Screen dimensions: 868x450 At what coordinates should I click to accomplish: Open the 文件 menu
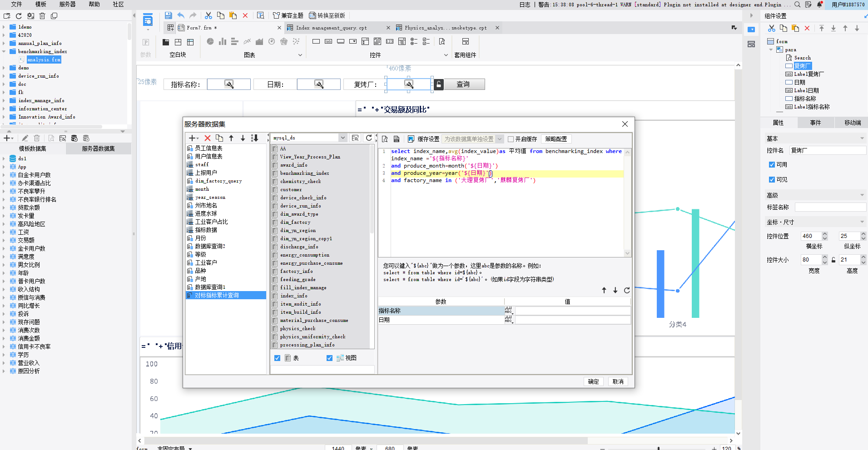pyautogui.click(x=16, y=4)
